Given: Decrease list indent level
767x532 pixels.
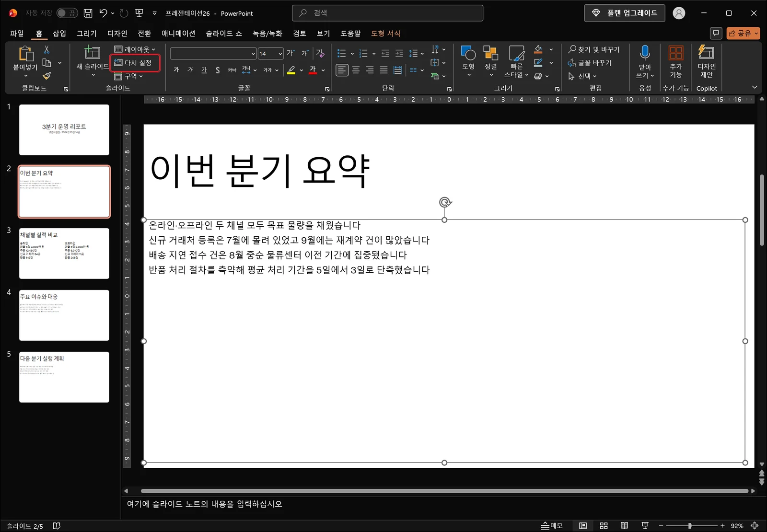Looking at the screenshot, I should click(x=385, y=53).
